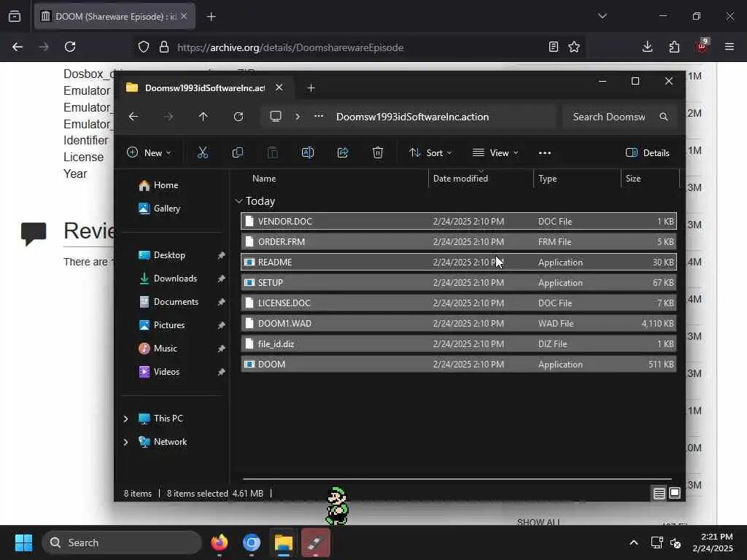The height and width of the screenshot is (560, 747).
Task: Collapse the Today group
Action: click(239, 201)
